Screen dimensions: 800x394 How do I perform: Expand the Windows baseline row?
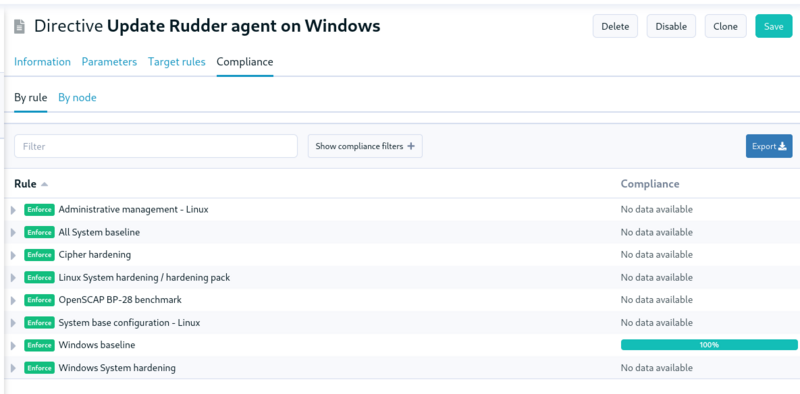13,346
